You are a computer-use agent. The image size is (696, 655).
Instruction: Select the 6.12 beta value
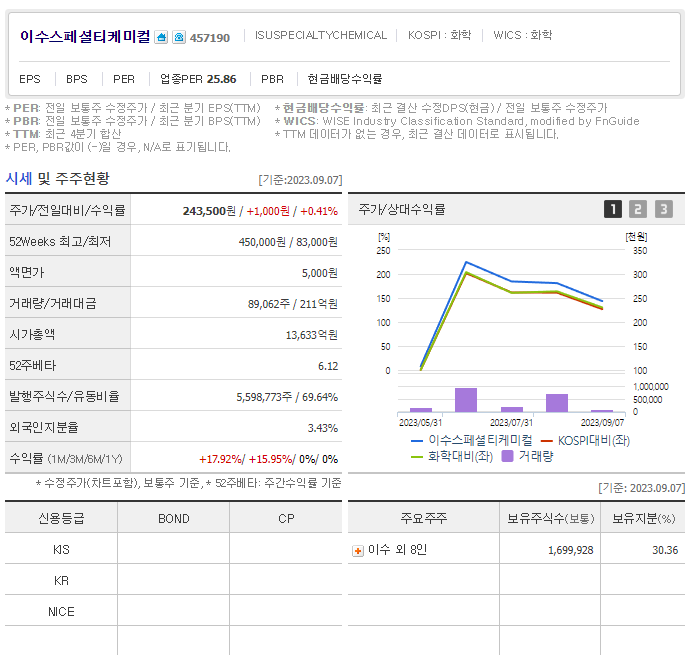pyautogui.click(x=328, y=366)
